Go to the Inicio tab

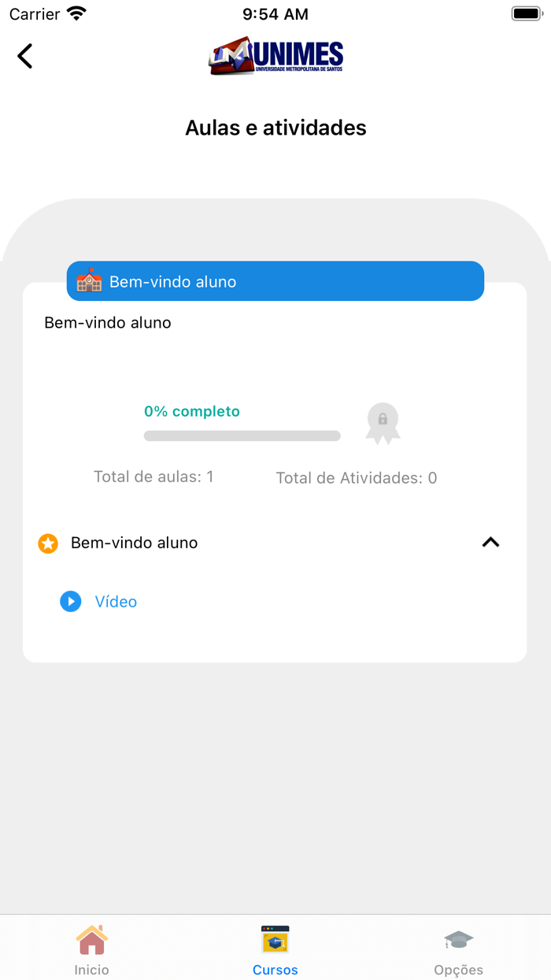(x=92, y=950)
